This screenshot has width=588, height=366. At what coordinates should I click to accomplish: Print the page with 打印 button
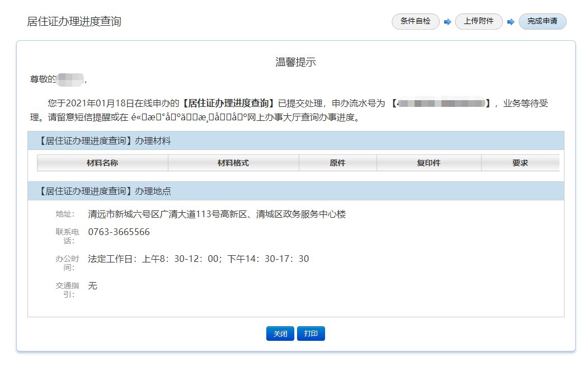point(311,334)
